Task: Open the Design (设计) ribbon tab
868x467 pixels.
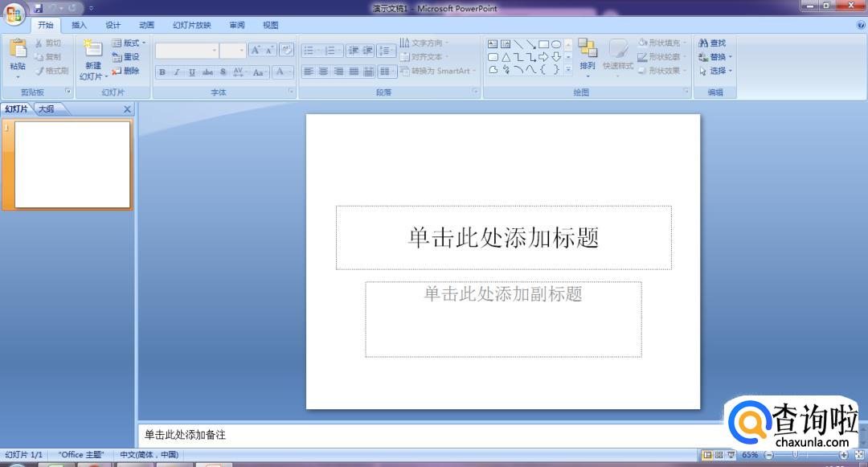Action: 113,26
